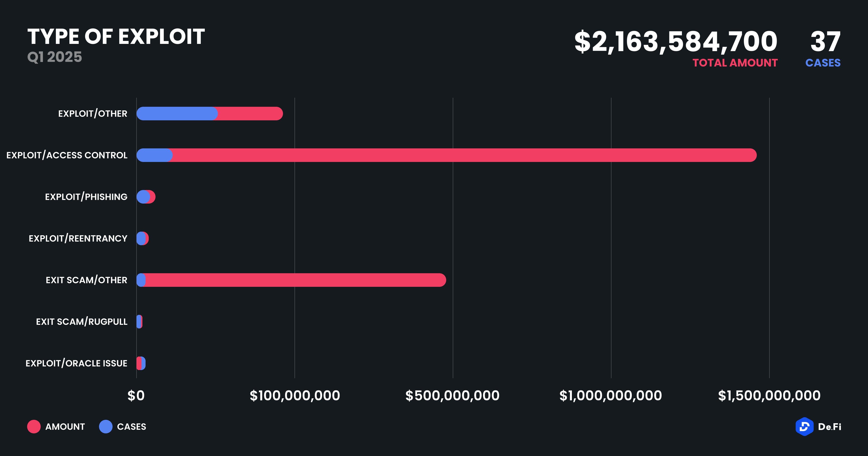Click the EXIT SCAM/OTHER axis label
Viewport: 868px width, 456px height.
(86, 280)
